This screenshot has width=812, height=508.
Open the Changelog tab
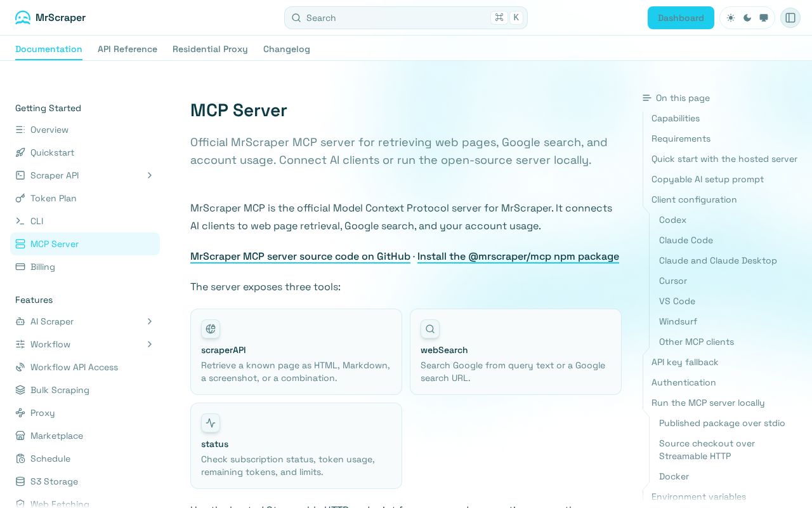coord(287,49)
